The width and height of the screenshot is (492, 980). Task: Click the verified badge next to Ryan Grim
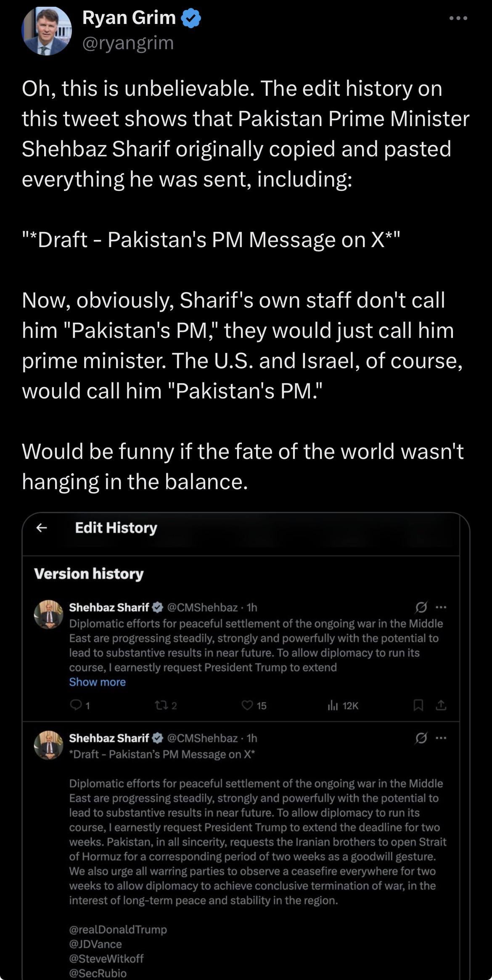click(x=191, y=18)
